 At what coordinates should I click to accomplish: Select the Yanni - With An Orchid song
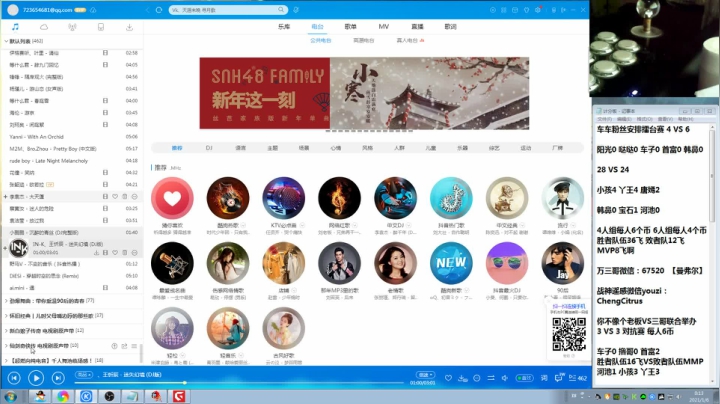(x=37, y=137)
